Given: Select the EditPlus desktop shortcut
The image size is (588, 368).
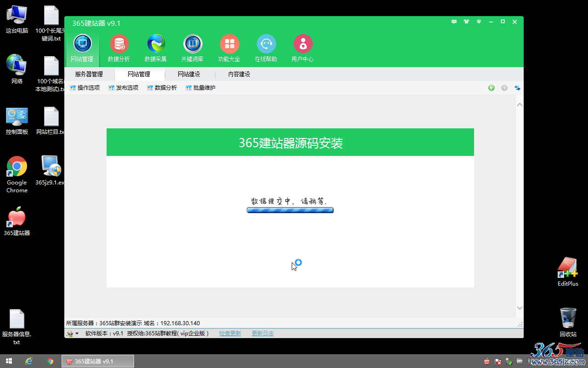Looking at the screenshot, I should pos(568,272).
